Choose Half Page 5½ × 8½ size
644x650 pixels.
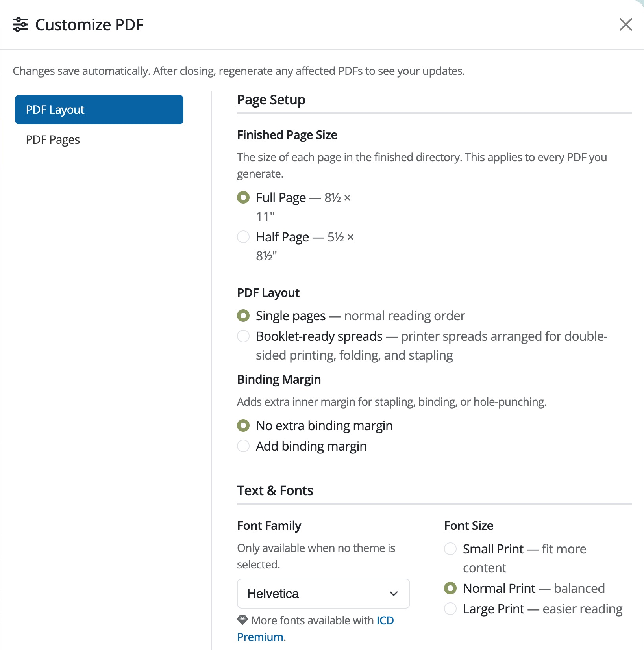[243, 237]
